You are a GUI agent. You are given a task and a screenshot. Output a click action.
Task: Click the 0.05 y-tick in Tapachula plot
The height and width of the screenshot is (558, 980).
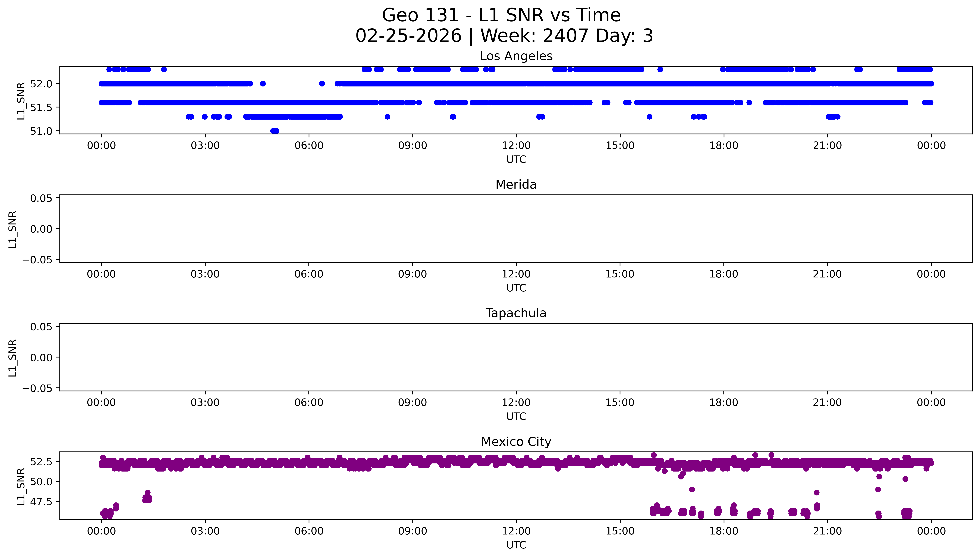(x=41, y=327)
